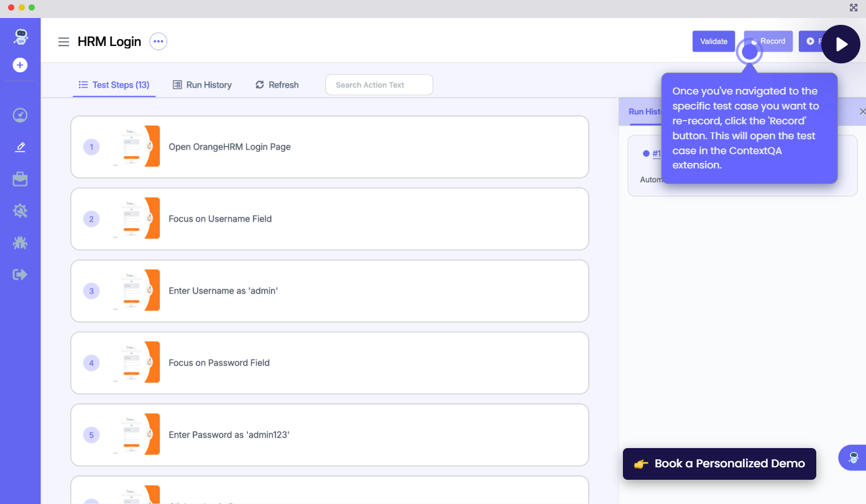Select the pencil edit icon in sidebar
866x504 pixels.
(21, 147)
